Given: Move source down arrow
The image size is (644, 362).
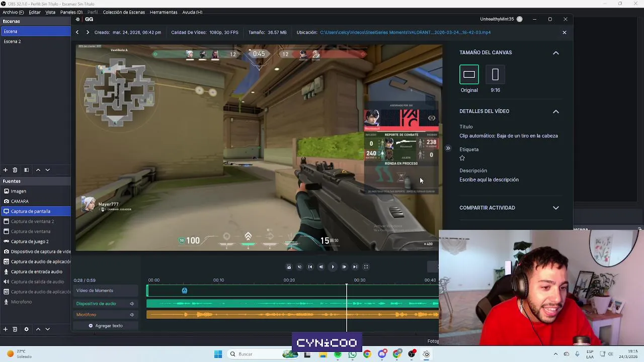Looking at the screenshot, I should pos(48,329).
